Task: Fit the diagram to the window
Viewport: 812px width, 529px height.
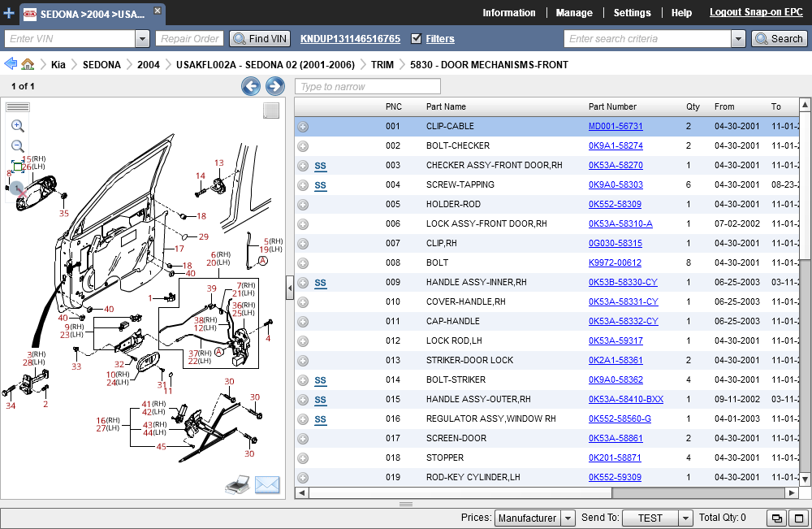Action: point(18,167)
